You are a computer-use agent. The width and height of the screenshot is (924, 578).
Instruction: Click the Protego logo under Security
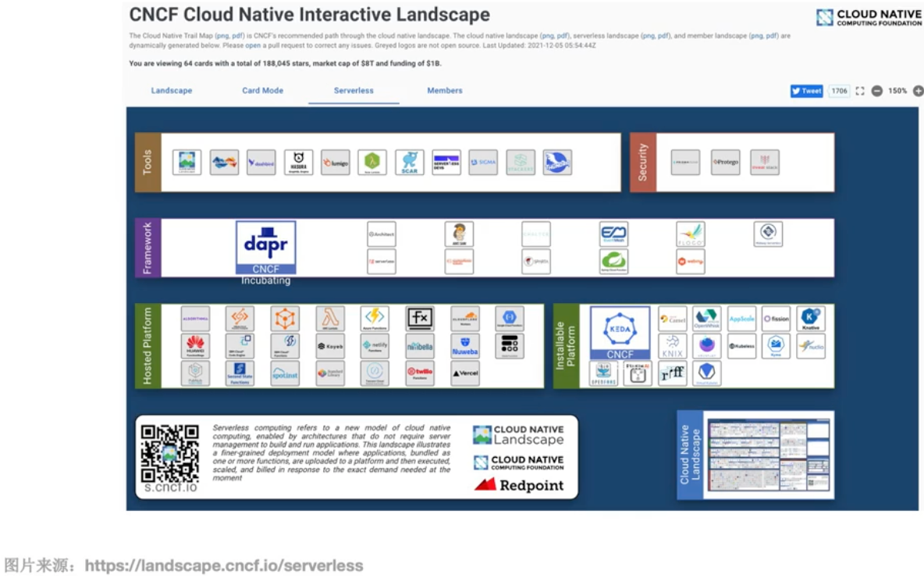[x=726, y=162]
